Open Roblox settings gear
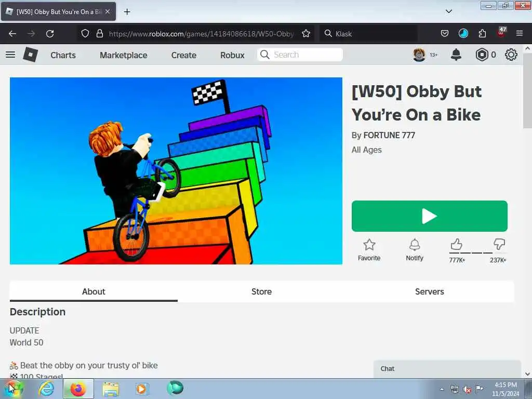The height and width of the screenshot is (399, 532). click(x=511, y=55)
